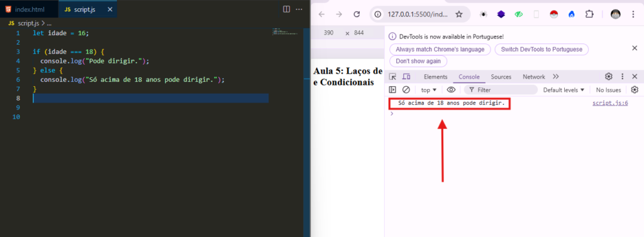Open the DevTools customize three-dot menu
The height and width of the screenshot is (237, 644).
pos(622,77)
